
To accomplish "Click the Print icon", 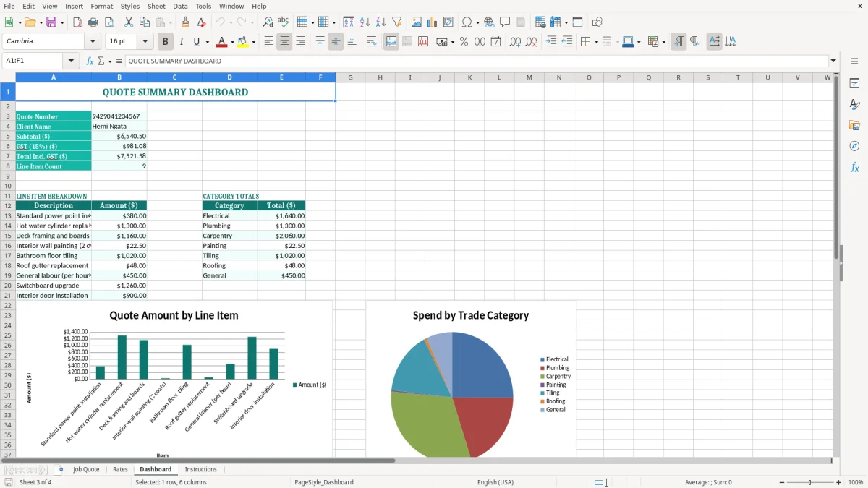I will click(x=93, y=22).
